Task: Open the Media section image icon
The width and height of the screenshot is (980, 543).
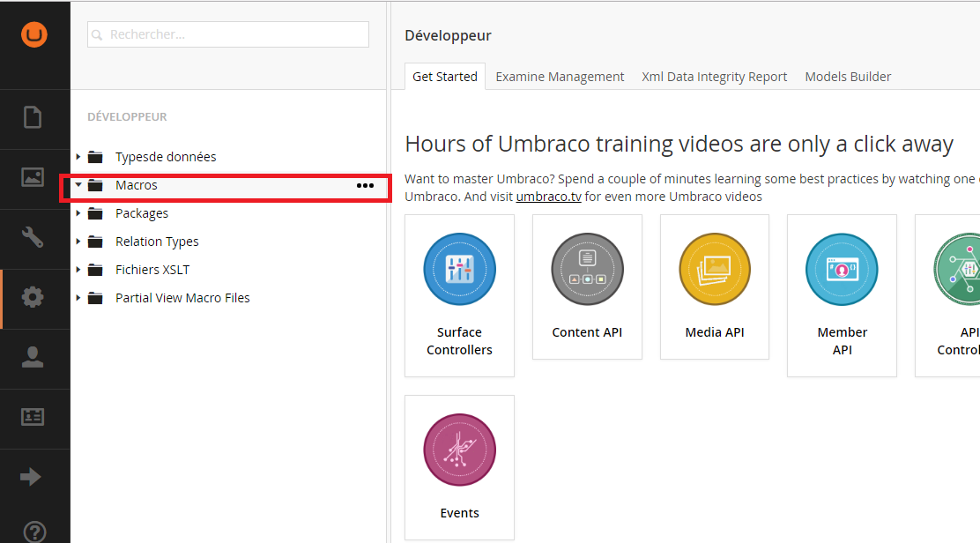Action: coord(33,177)
